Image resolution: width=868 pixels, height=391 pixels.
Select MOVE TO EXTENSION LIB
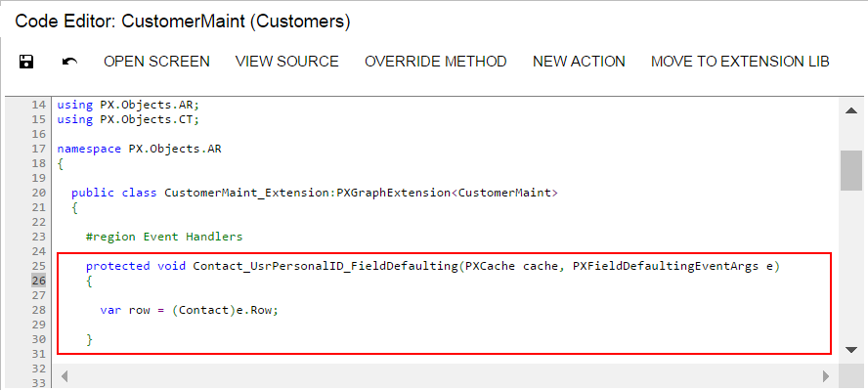(x=740, y=62)
